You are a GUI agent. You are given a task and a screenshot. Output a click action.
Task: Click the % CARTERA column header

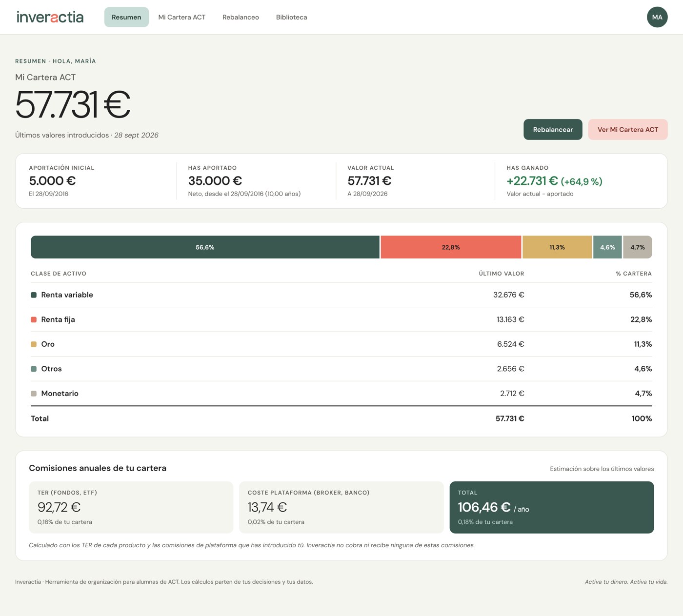coord(634,274)
